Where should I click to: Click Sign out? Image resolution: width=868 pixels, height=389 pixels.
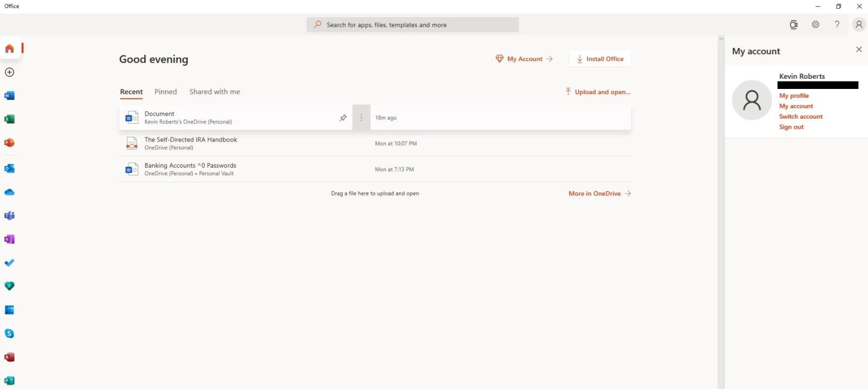coord(791,127)
